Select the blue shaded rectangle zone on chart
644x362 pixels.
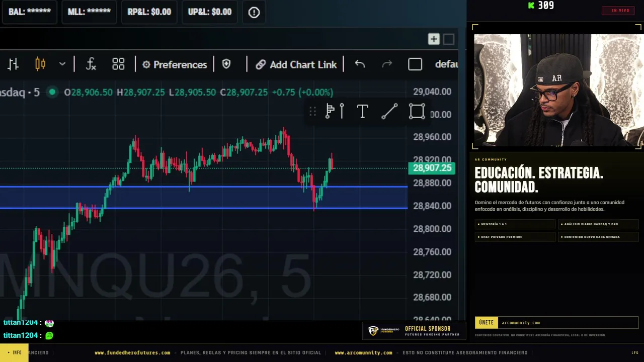(x=204, y=197)
